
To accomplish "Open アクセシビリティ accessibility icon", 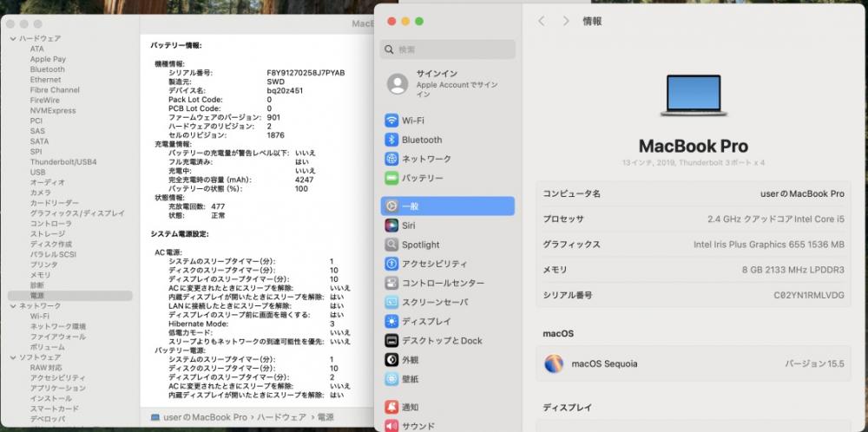I will click(391, 264).
